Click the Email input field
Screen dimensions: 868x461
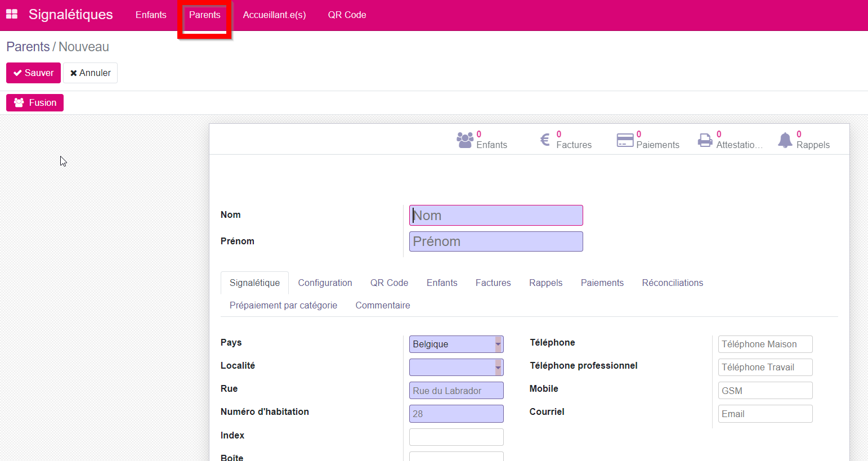[x=766, y=414]
